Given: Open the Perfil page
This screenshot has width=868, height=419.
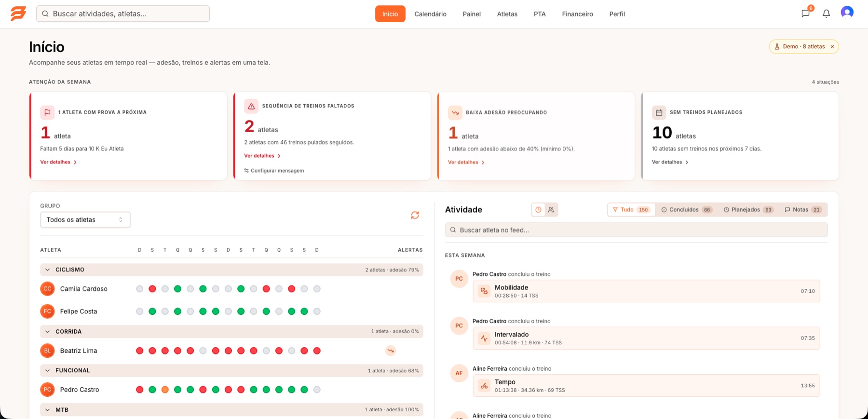Looking at the screenshot, I should pos(617,14).
